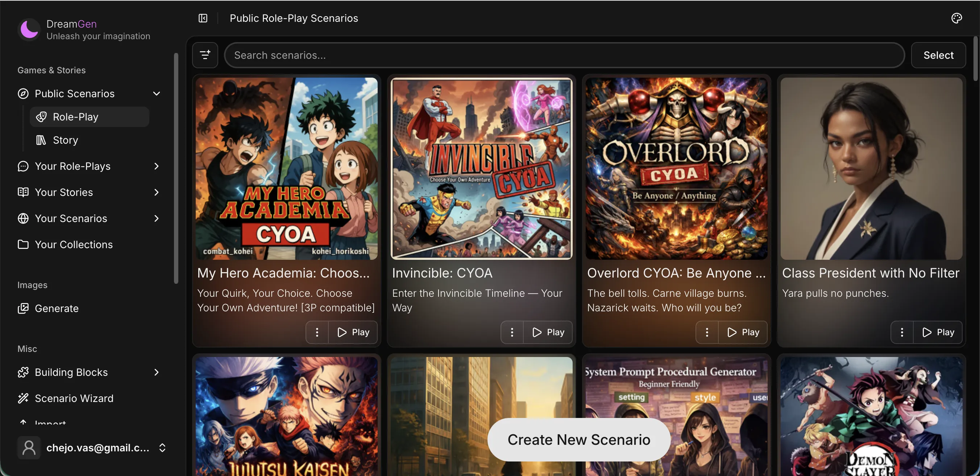
Task: Click the DreamGen moon logo
Action: pyautogui.click(x=29, y=29)
